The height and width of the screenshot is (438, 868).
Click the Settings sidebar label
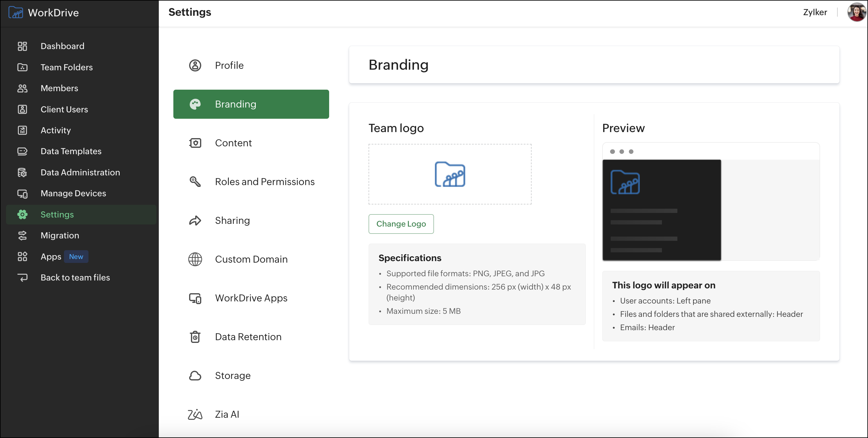pyautogui.click(x=57, y=214)
